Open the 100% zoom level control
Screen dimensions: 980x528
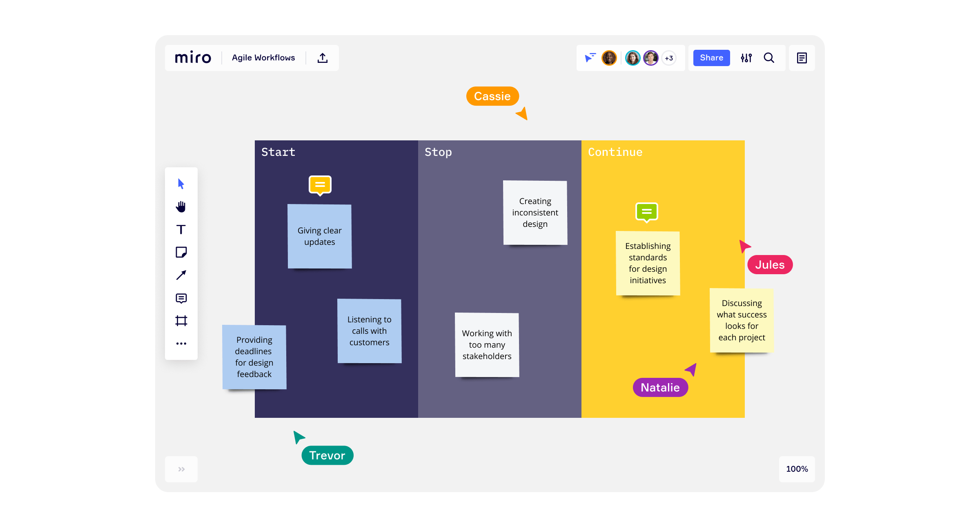797,469
